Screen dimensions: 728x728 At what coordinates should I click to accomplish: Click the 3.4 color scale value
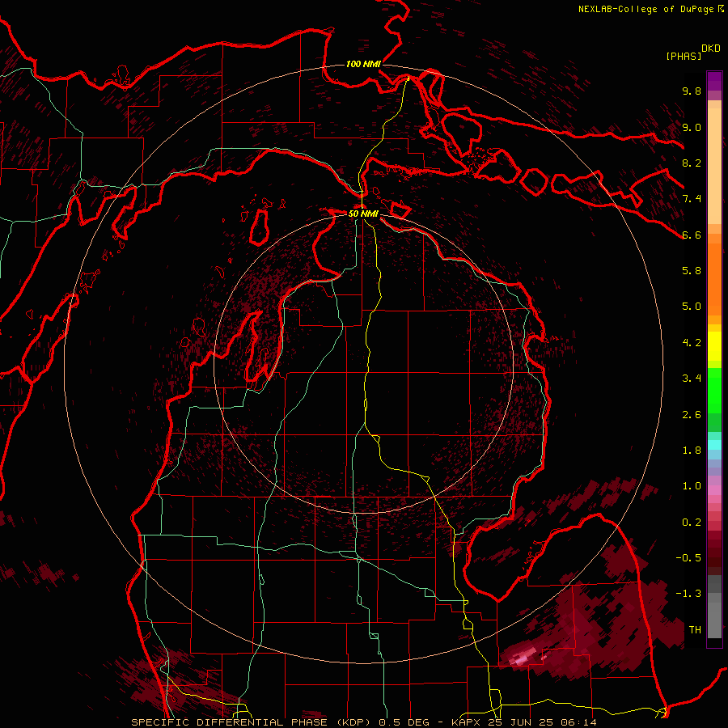coord(692,379)
